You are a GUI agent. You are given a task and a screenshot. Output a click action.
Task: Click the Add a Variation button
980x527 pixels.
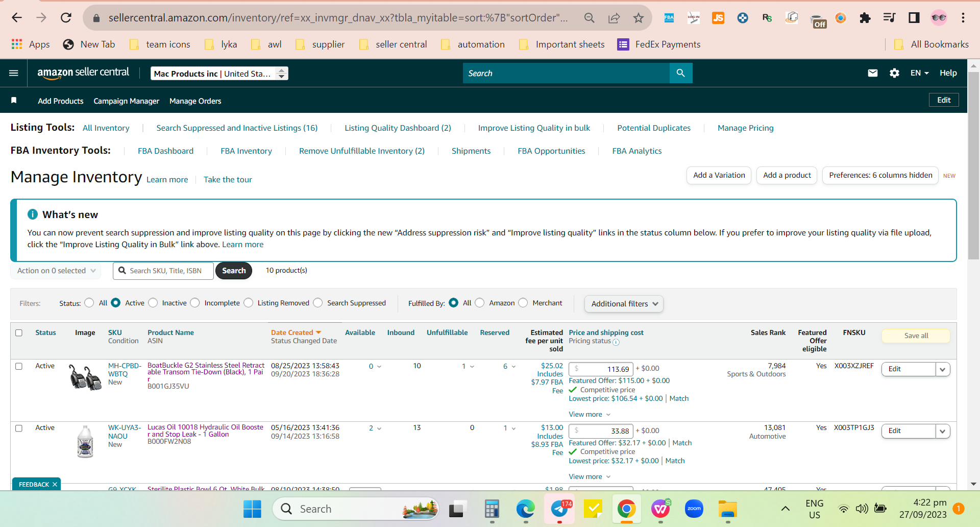coord(719,175)
